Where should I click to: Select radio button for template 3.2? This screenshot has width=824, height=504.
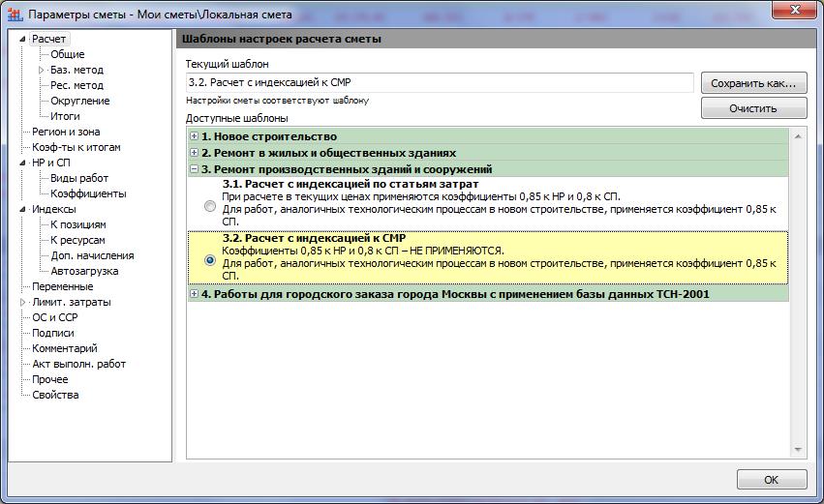pos(210,260)
